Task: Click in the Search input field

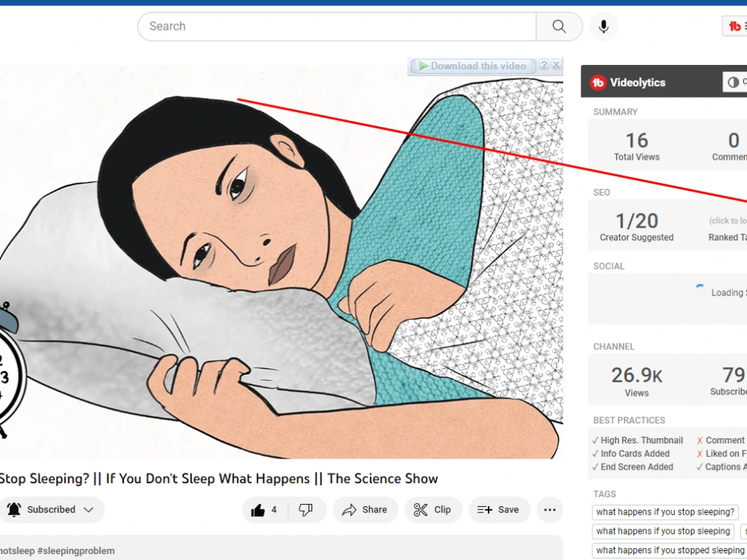Action: tap(338, 27)
